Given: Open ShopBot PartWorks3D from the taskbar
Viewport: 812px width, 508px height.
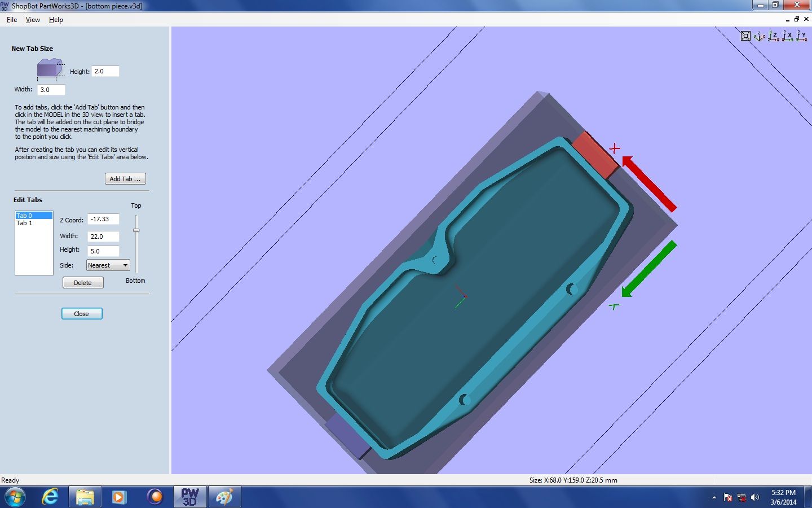Looking at the screenshot, I should pyautogui.click(x=189, y=497).
